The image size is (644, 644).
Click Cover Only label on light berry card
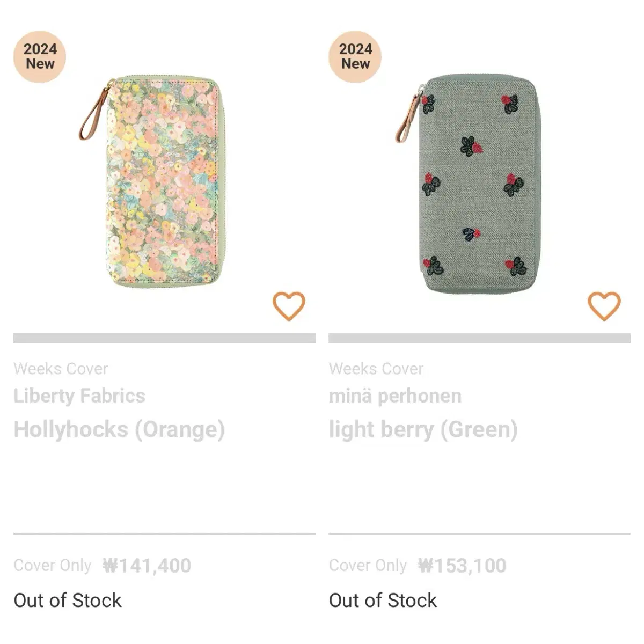tap(368, 566)
